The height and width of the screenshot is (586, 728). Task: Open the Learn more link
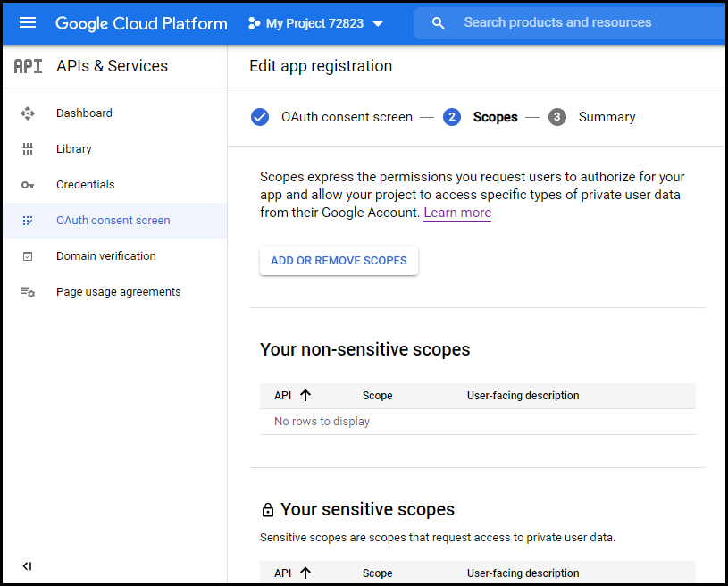tap(457, 213)
